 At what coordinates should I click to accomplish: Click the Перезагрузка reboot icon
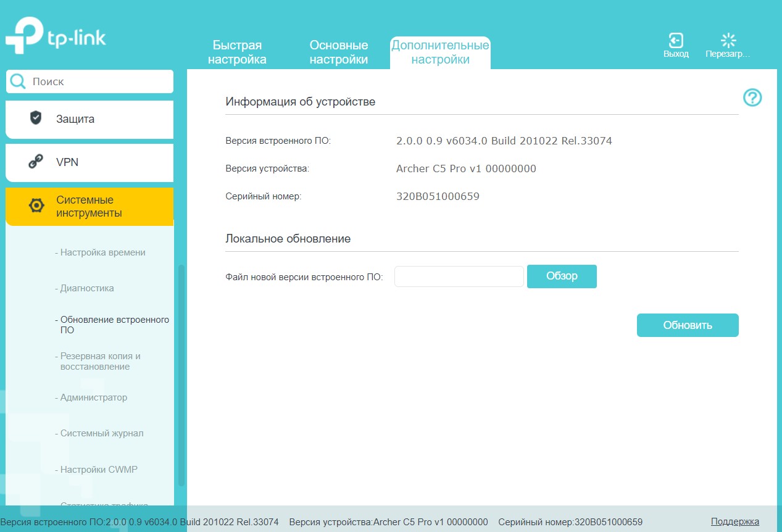(728, 41)
